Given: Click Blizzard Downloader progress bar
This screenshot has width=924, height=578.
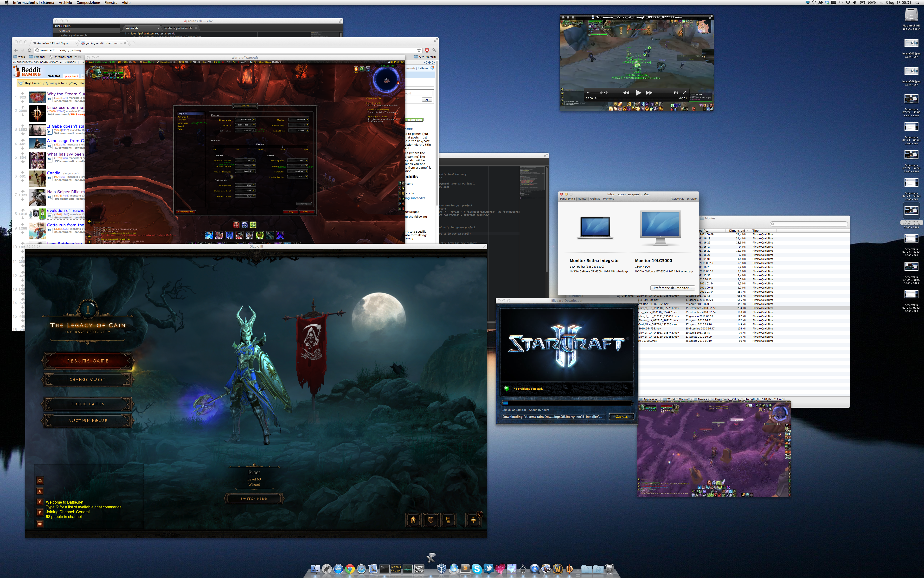Looking at the screenshot, I should pos(567,403).
